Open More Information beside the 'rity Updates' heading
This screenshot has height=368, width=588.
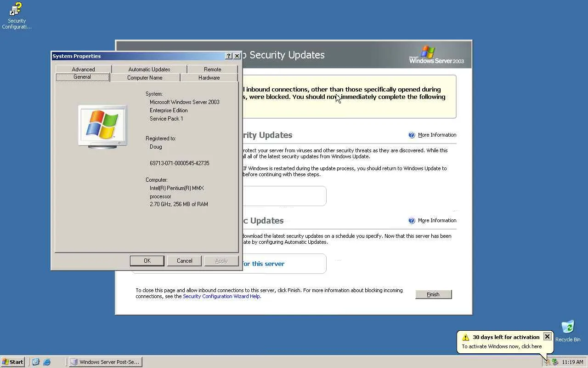click(x=437, y=135)
